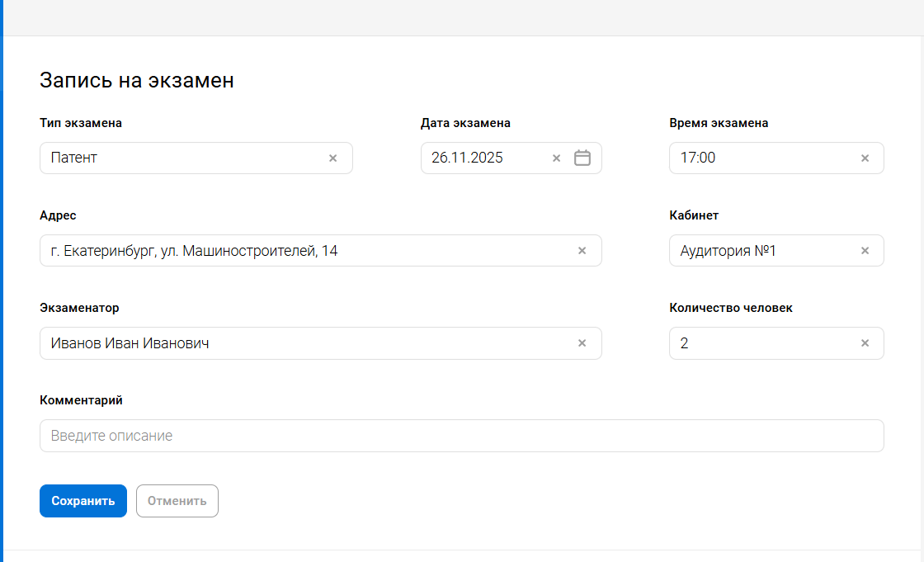Open the Адрес dropdown with Екатеринбург address
The image size is (924, 562).
(x=305, y=251)
